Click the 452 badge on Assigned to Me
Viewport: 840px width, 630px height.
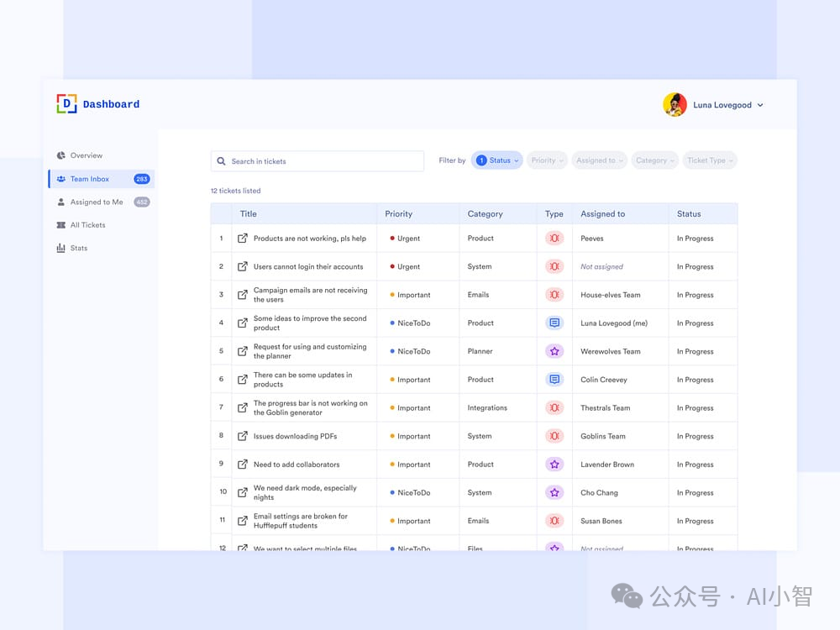141,202
